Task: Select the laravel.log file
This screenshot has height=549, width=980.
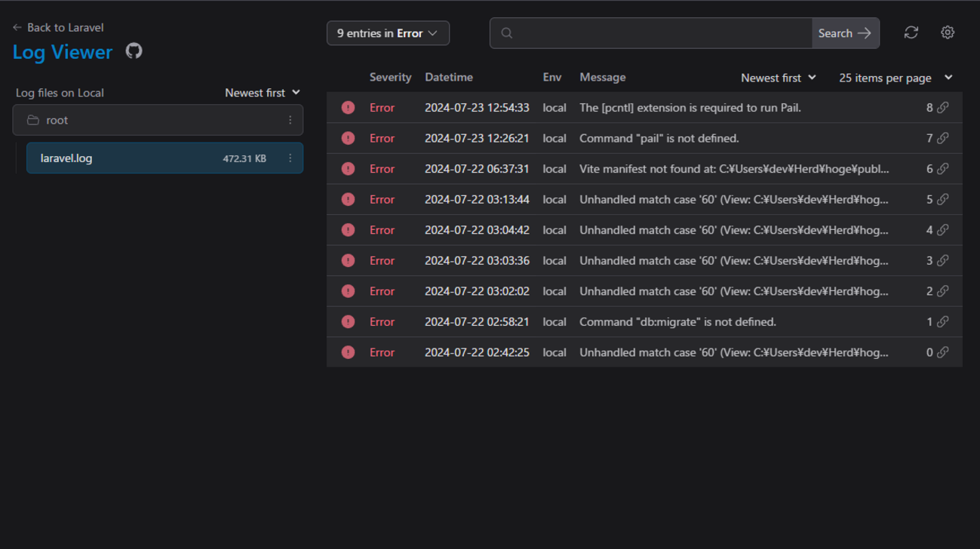Action: click(x=164, y=158)
